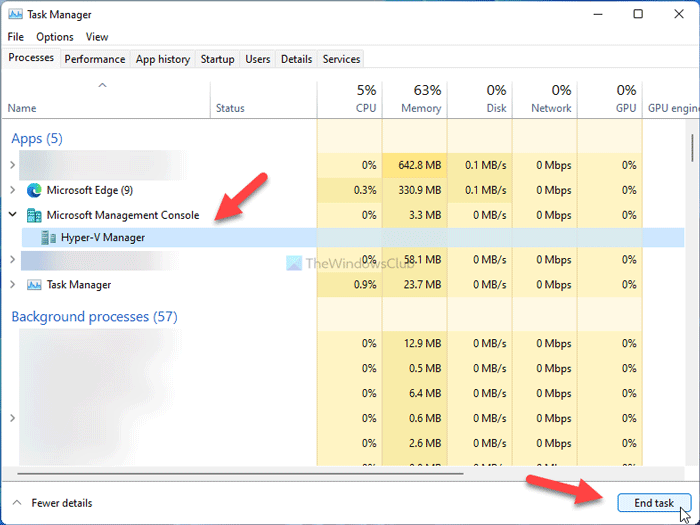Open the View menu

[x=97, y=37]
